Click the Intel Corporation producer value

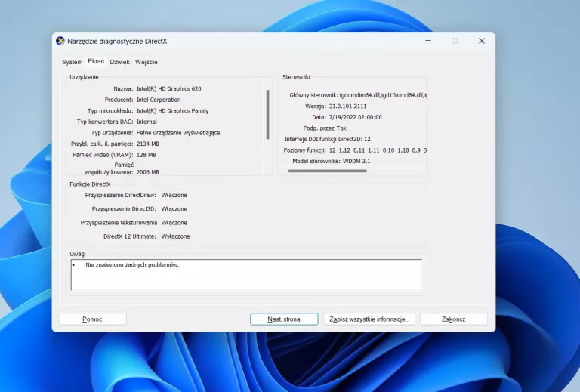[159, 100]
